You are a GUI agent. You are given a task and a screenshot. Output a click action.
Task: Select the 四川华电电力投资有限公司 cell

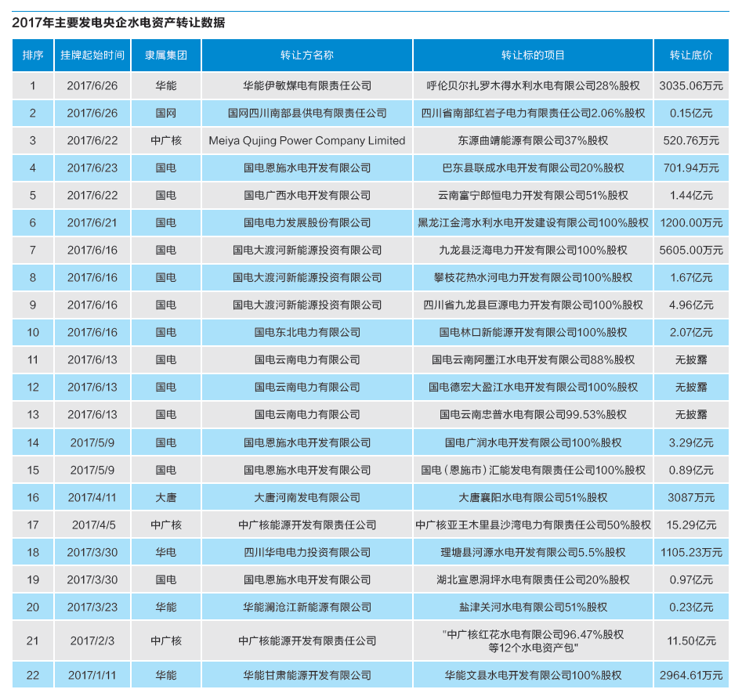point(307,553)
